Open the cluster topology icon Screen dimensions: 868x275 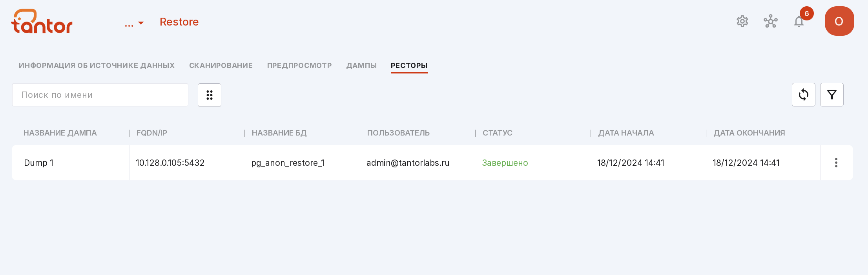(770, 21)
